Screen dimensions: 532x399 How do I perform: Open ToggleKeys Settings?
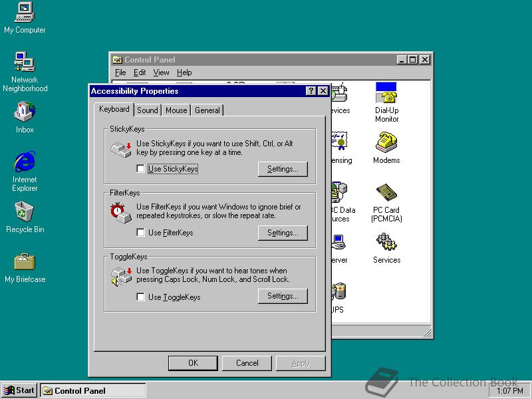pos(283,296)
